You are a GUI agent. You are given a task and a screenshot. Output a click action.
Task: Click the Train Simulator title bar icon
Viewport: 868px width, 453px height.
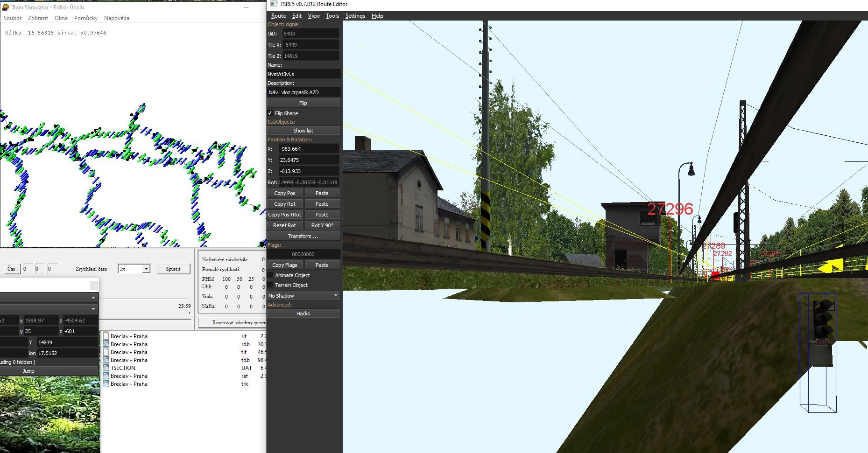coord(6,7)
